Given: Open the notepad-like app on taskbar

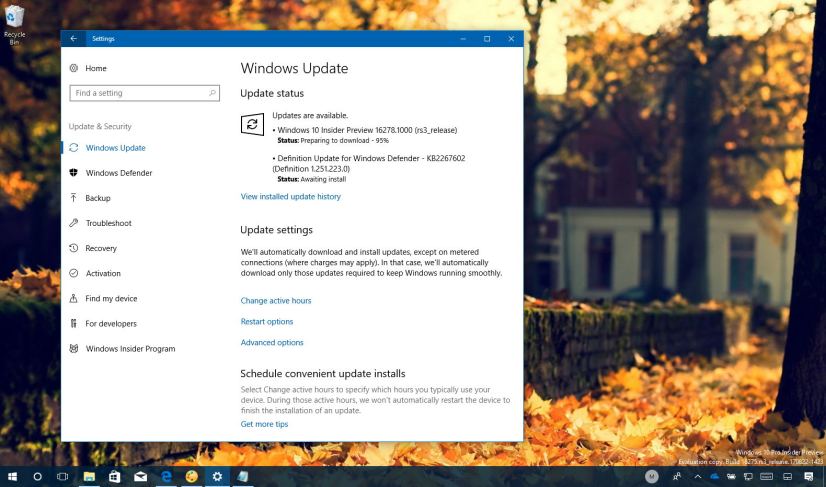Looking at the screenshot, I should (243, 476).
